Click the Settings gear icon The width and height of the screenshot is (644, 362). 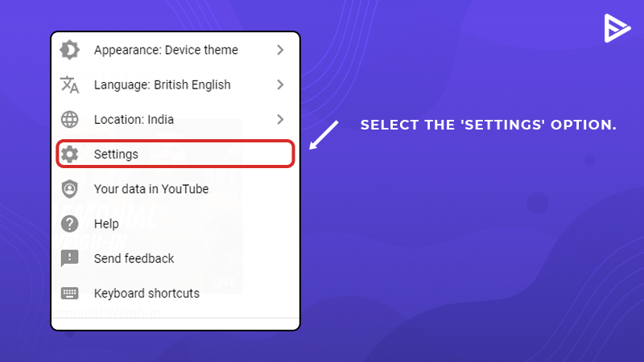click(x=69, y=154)
